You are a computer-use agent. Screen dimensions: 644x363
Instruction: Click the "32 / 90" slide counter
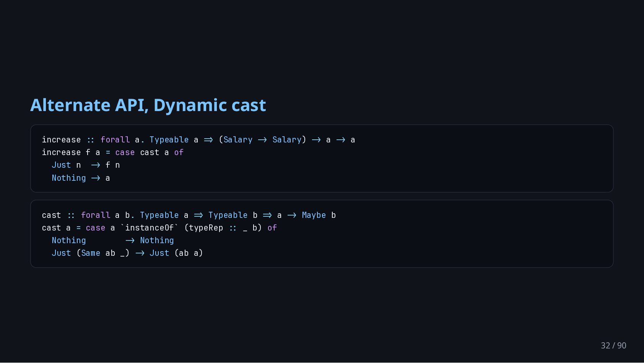tap(613, 345)
